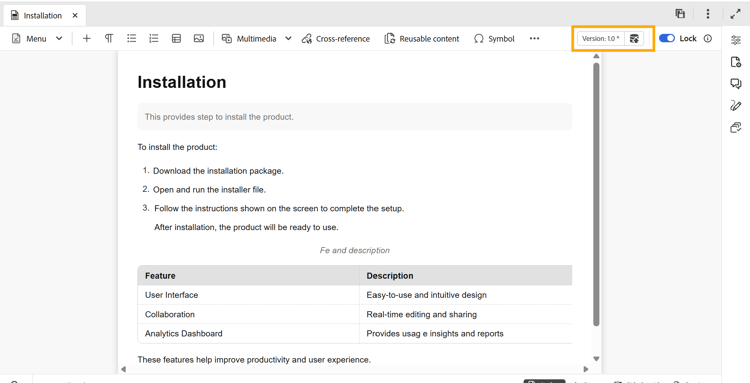The width and height of the screenshot is (750, 383).
Task: Show more toolbar options (horizontal ellipsis)
Action: click(534, 39)
